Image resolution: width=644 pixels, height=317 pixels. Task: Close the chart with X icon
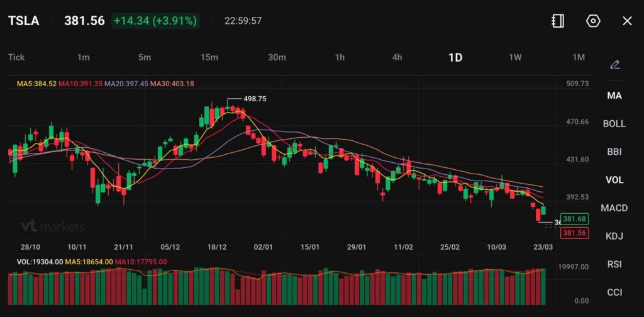point(627,21)
